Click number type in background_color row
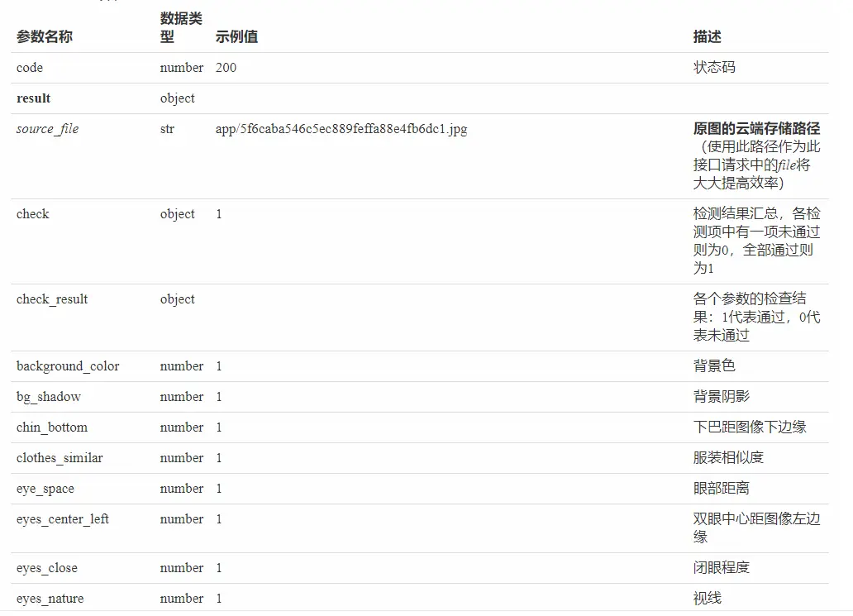This screenshot has height=616, width=853. (x=182, y=366)
